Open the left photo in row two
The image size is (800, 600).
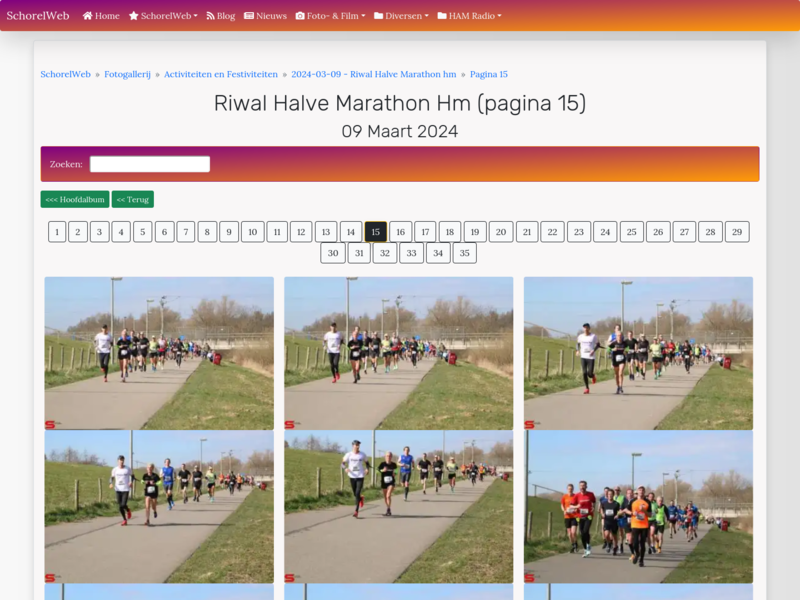click(159, 507)
